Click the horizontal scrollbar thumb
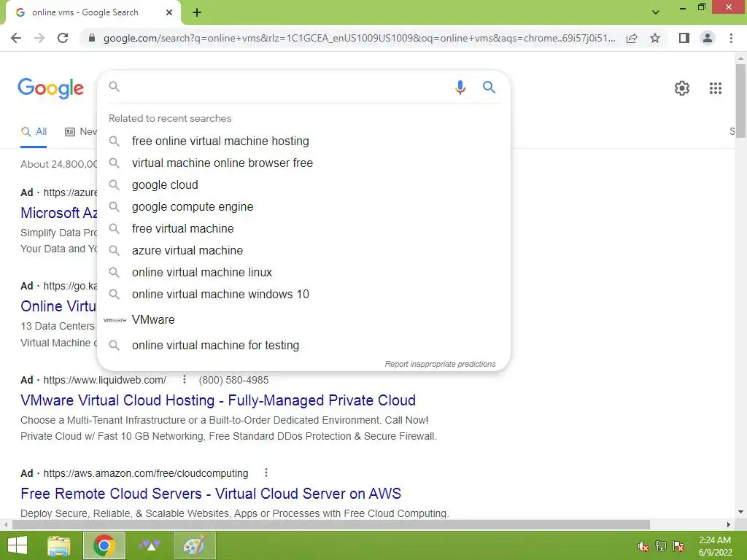The image size is (747, 560). click(x=331, y=525)
